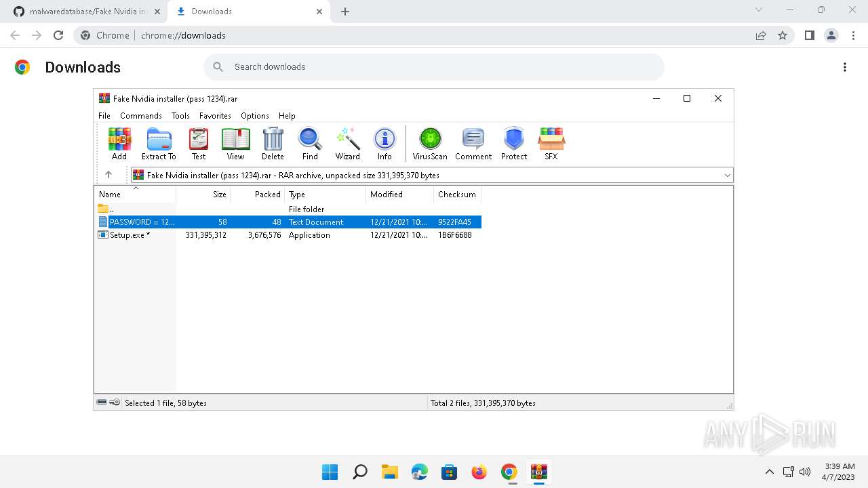Click the Delete trash can icon
The width and height of the screenshot is (868, 488).
point(273,144)
